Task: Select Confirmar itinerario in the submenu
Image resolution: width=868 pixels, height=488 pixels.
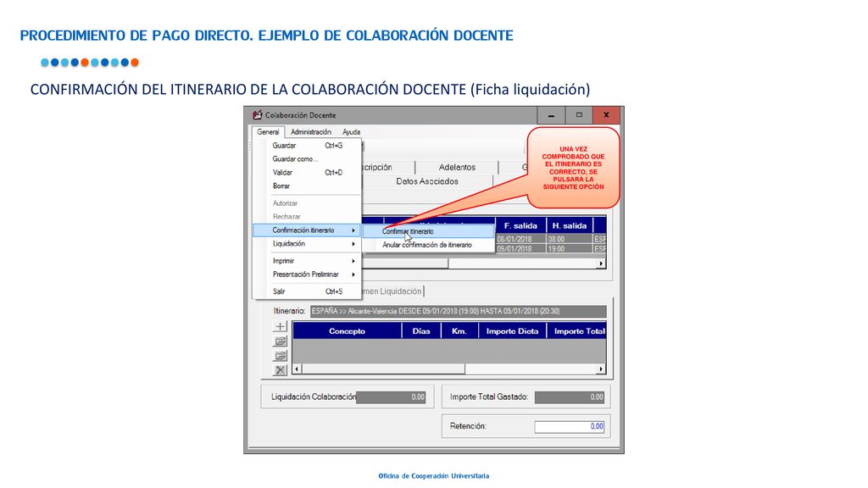Action: (428, 231)
